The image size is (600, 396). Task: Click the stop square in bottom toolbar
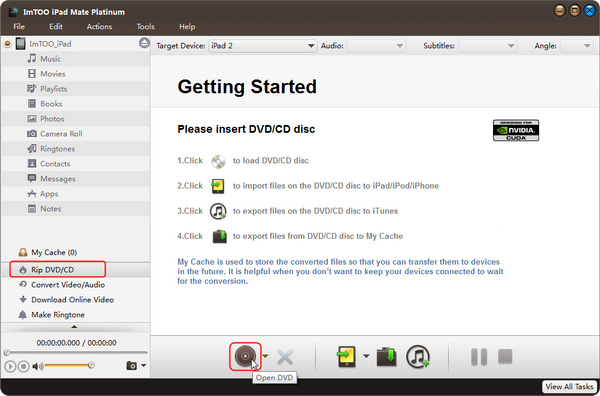pos(505,356)
